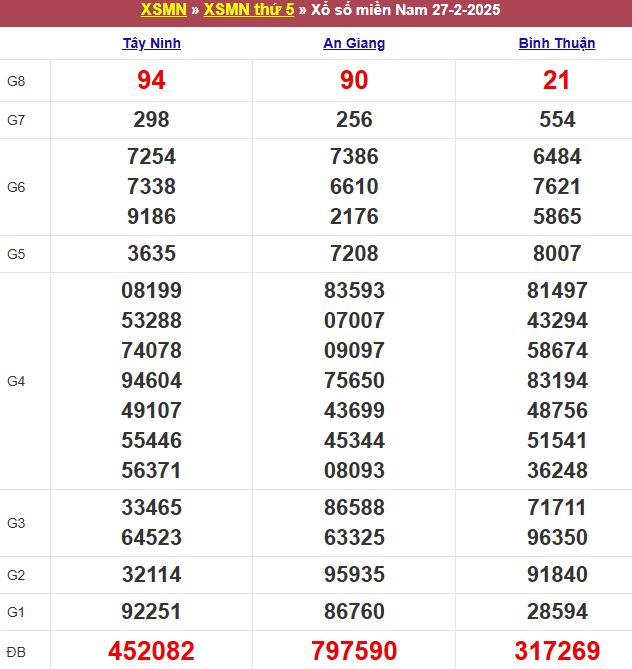
Task: Click An Giang G4 number 08093
Action: click(354, 470)
